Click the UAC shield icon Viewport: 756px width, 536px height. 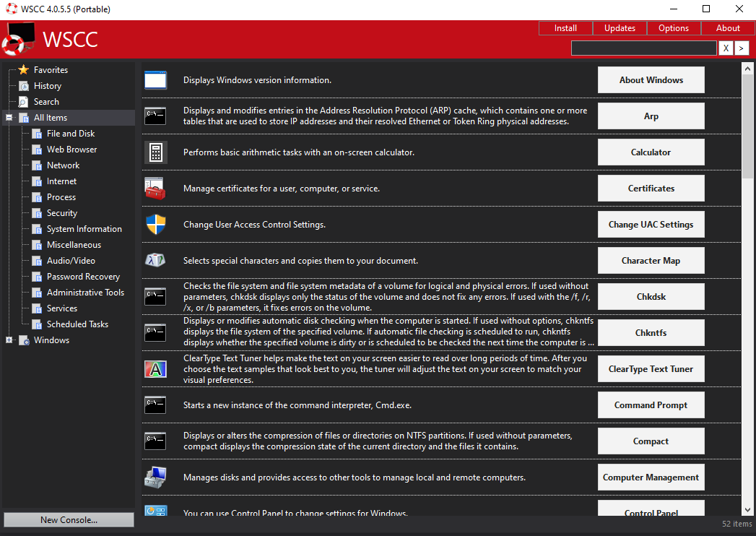tap(155, 225)
